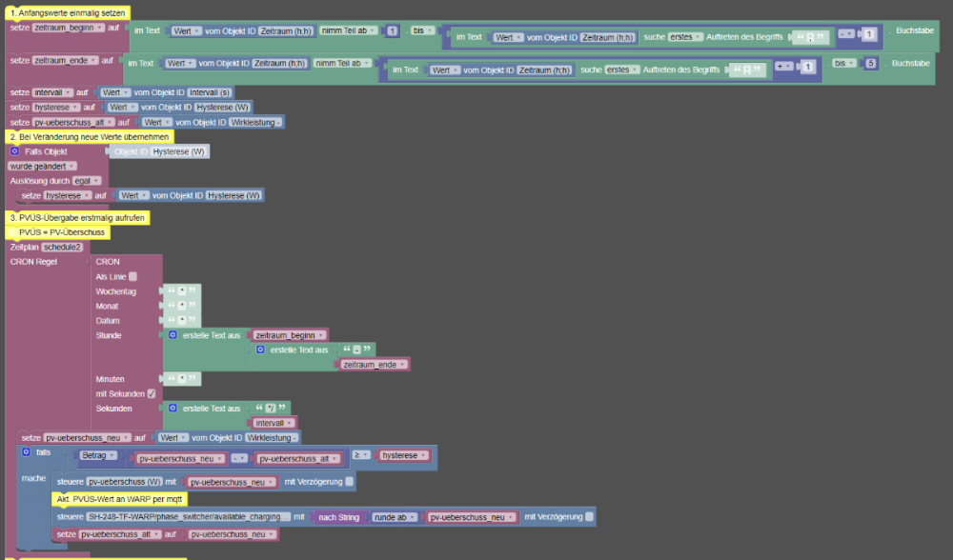Change the '≥' comparison operator dropdown

pyautogui.click(x=362, y=457)
